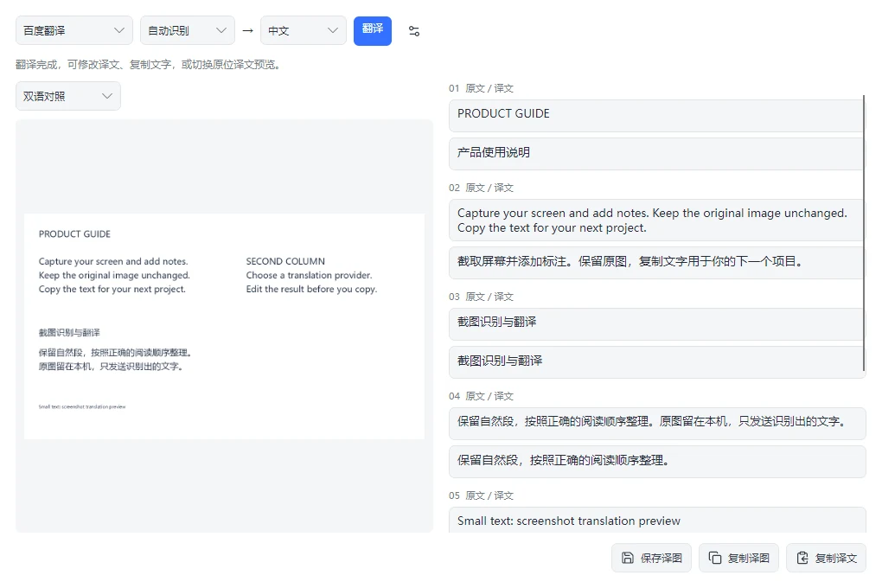This screenshot has width=882, height=588.
Task: Click the 03 原文 / 译文 label
Action: click(481, 297)
